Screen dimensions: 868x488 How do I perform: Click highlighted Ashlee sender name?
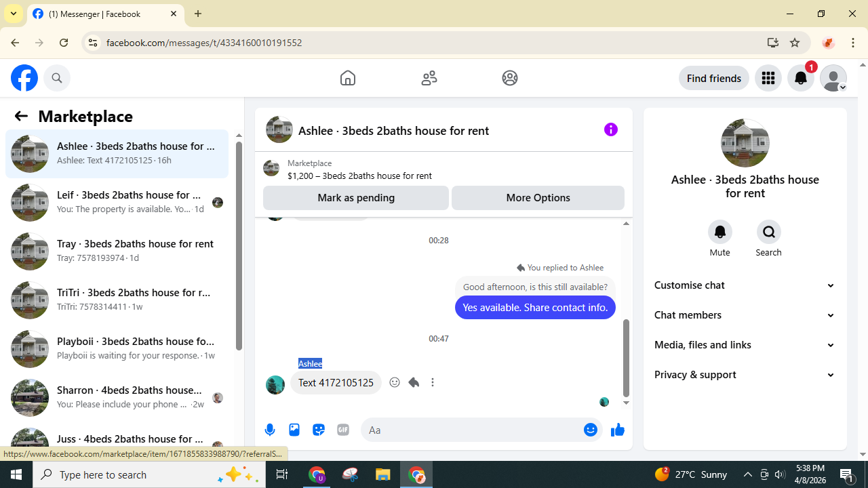[311, 363]
